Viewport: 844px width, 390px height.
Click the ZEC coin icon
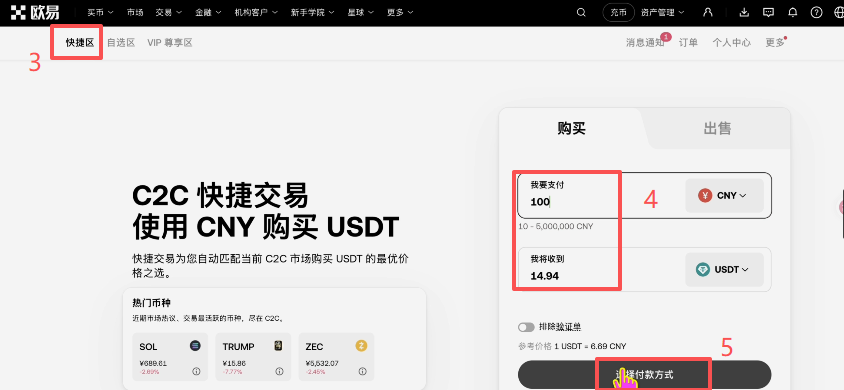pos(361,346)
